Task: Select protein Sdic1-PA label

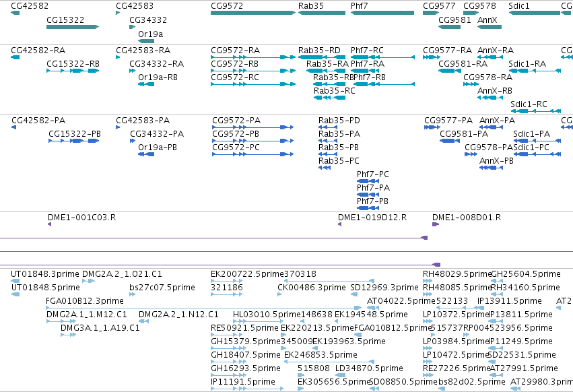Action: pos(531,134)
